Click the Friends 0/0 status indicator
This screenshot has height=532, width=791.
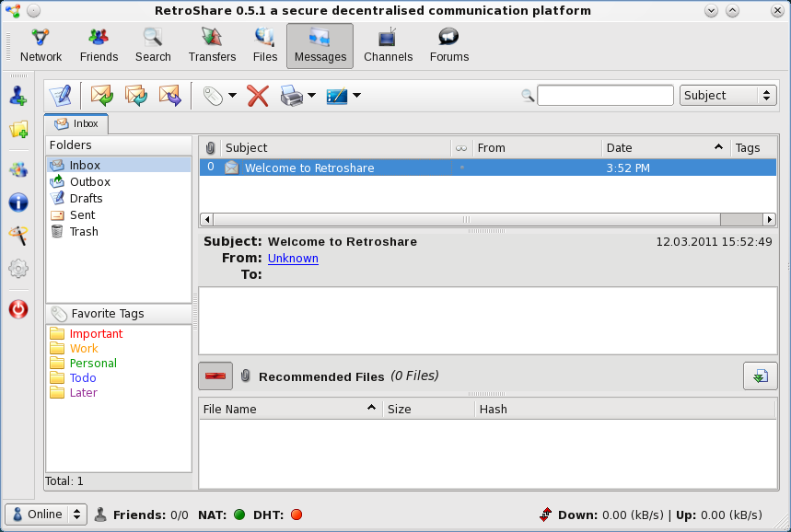point(142,515)
